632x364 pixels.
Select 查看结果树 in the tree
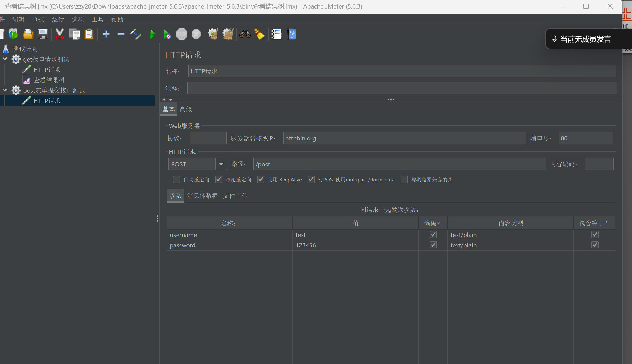click(x=49, y=80)
